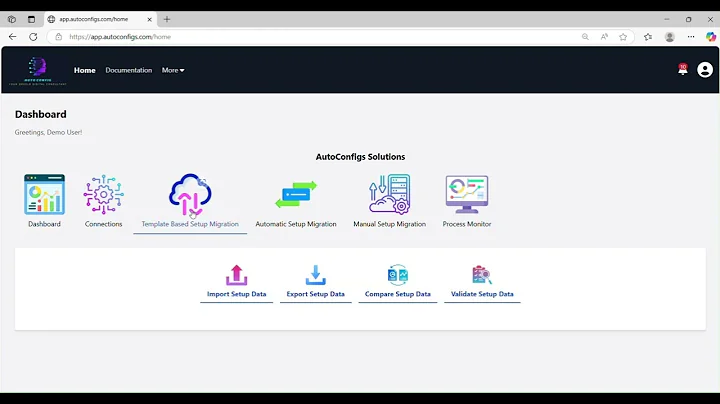Open the Connections gear icon

pyautogui.click(x=103, y=194)
